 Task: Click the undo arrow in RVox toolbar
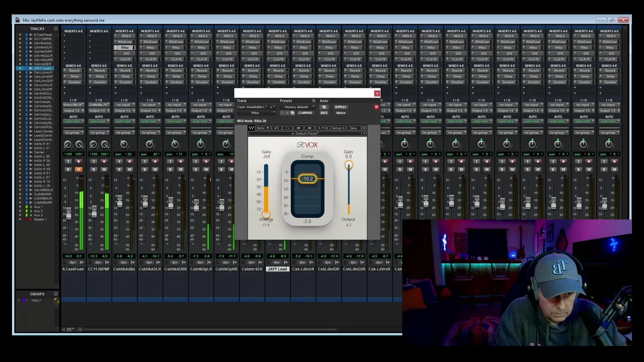(276, 128)
